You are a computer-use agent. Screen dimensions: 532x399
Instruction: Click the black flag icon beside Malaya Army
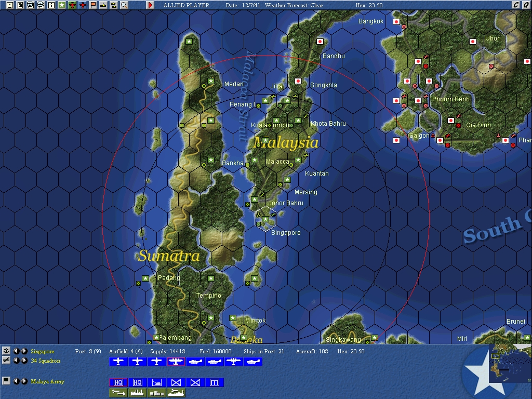tap(6, 381)
